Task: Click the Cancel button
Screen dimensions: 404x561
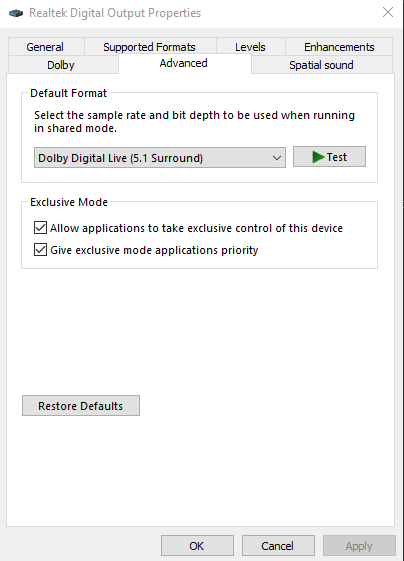Action: 278,546
